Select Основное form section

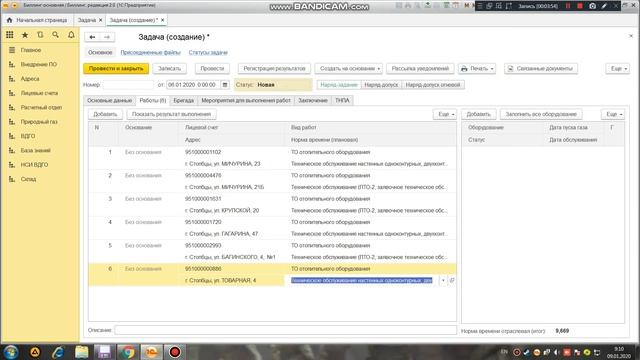coord(100,53)
